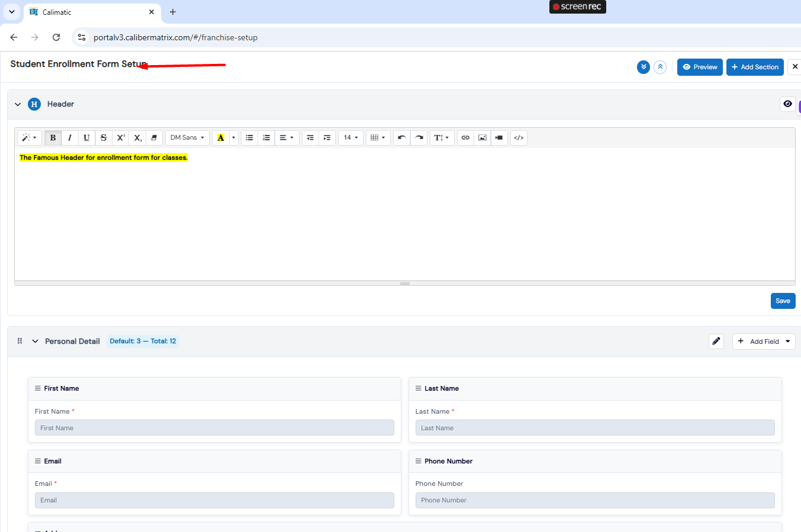Apply strikethrough formatting
This screenshot has width=801, height=532.
pyautogui.click(x=104, y=138)
